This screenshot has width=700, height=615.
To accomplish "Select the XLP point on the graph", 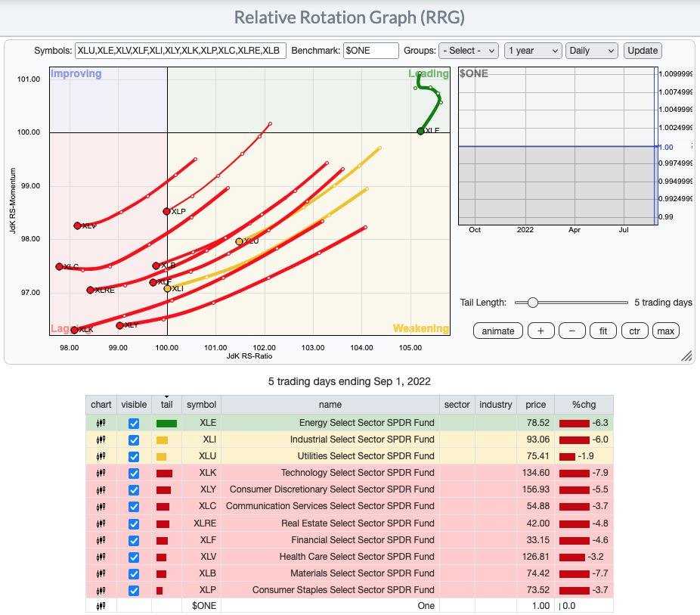I will 166,211.
